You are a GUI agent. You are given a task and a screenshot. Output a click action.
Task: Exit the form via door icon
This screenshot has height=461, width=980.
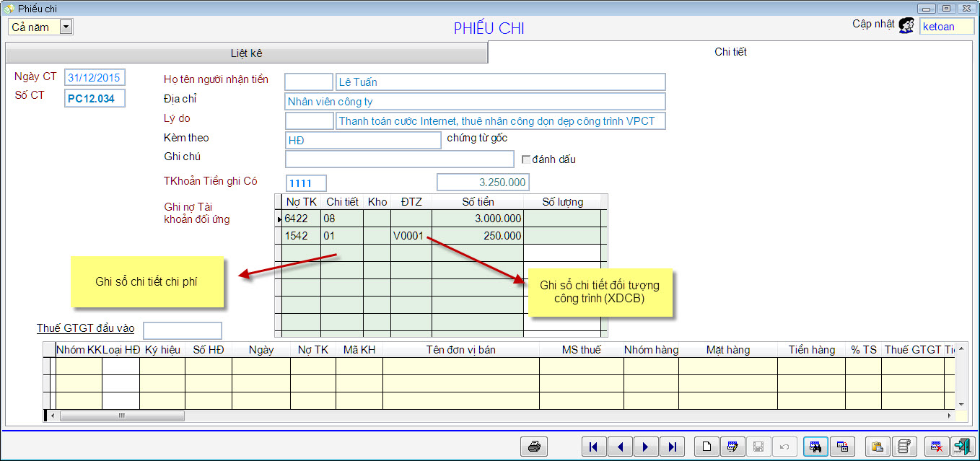(x=961, y=447)
